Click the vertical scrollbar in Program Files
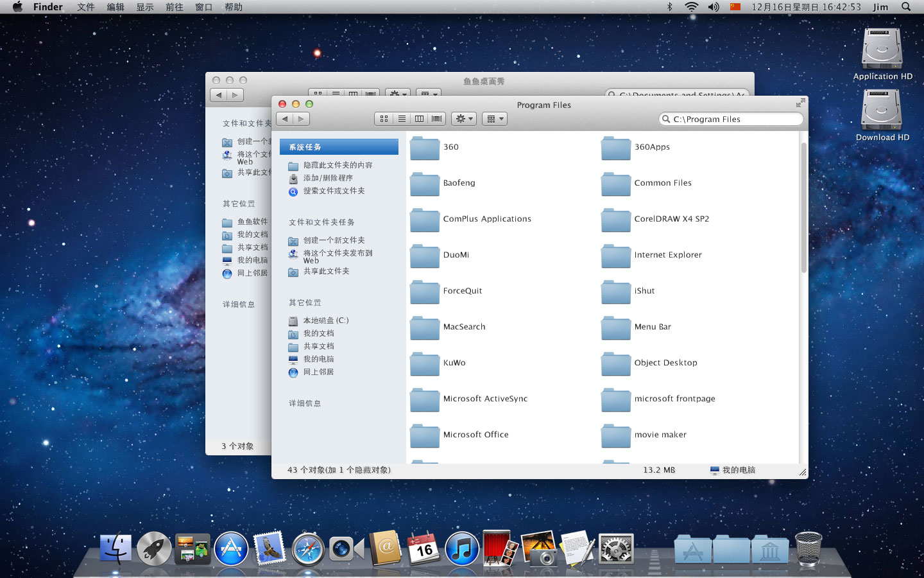 click(x=803, y=207)
